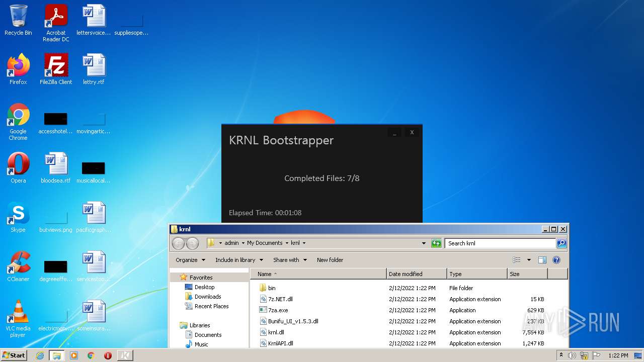
Task: Select bloodsea.rtf document on desktop
Action: [56, 167]
